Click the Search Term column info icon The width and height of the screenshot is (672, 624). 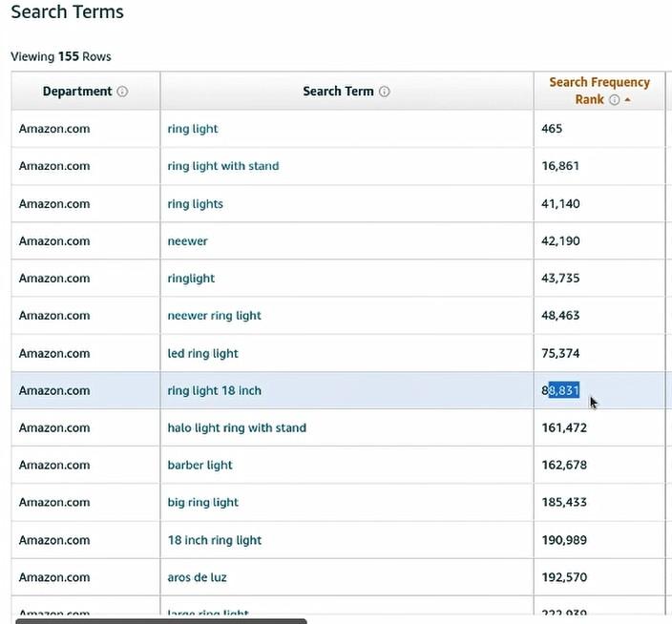click(385, 92)
